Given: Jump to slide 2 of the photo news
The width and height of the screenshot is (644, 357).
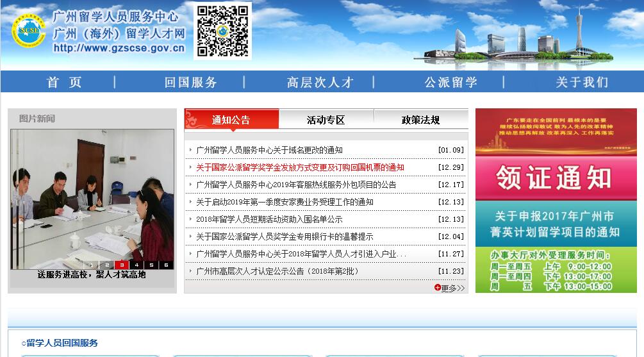Looking at the screenshot, I should 106,265.
